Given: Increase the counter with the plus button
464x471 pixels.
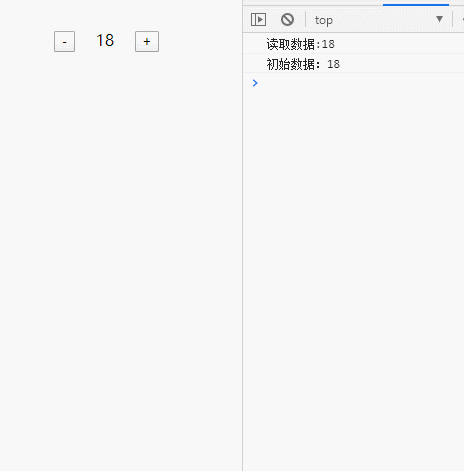Looking at the screenshot, I should (147, 42).
